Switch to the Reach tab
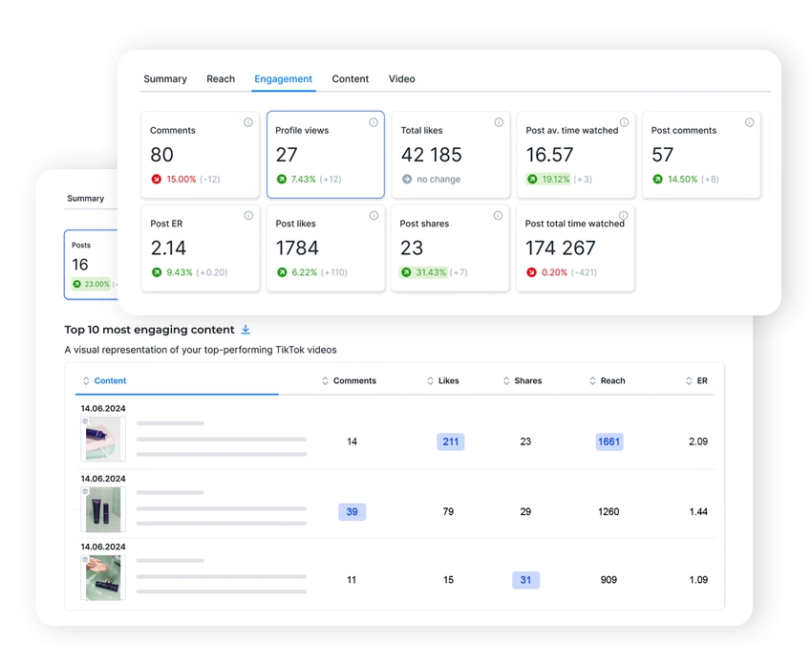 (x=221, y=78)
